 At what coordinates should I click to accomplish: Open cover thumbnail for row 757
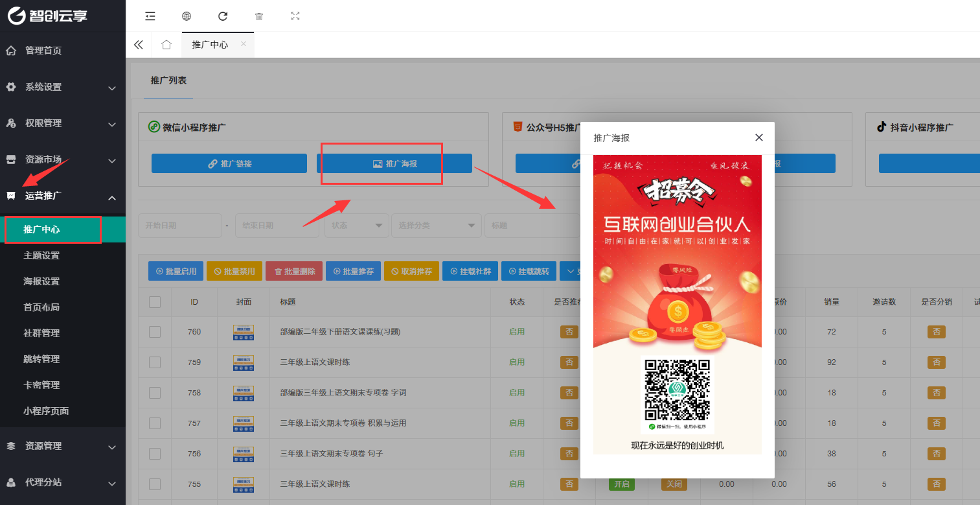point(244,423)
